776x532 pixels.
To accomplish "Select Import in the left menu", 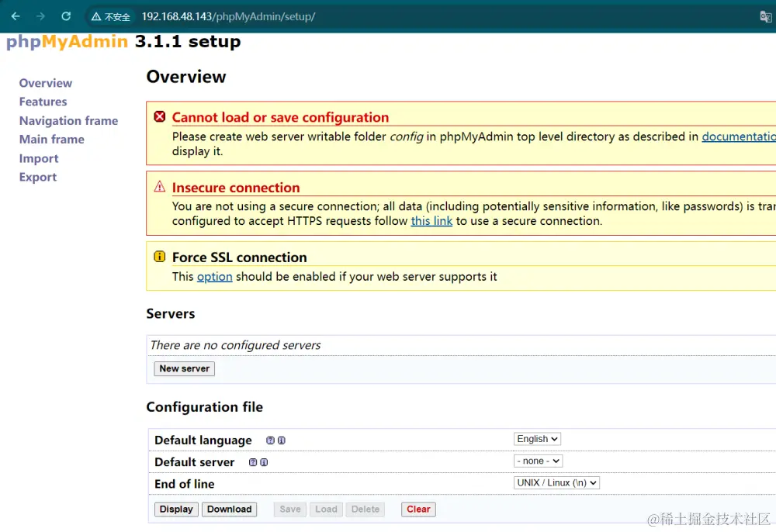I will [39, 158].
